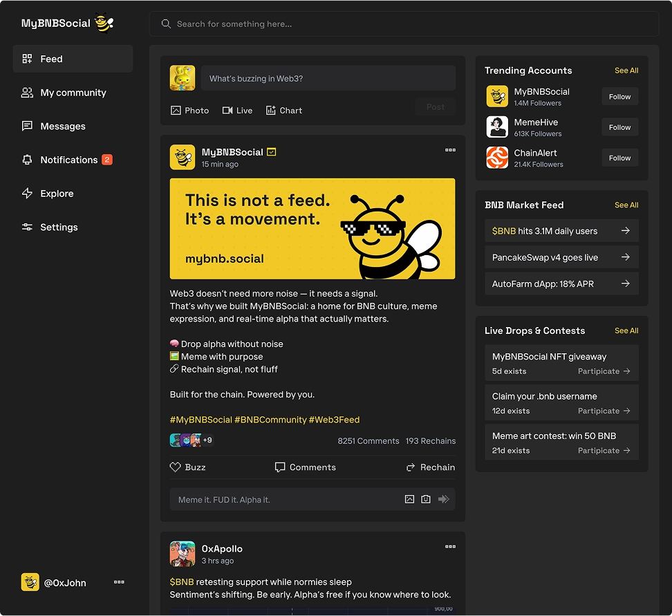This screenshot has width=672, height=616.
Task: Open the 193 Rechains count
Action: coord(431,441)
